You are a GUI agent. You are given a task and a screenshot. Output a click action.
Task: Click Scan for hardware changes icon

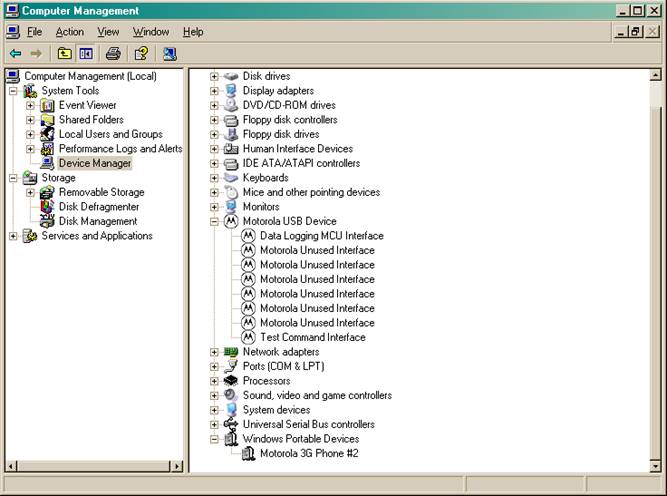coord(170,54)
